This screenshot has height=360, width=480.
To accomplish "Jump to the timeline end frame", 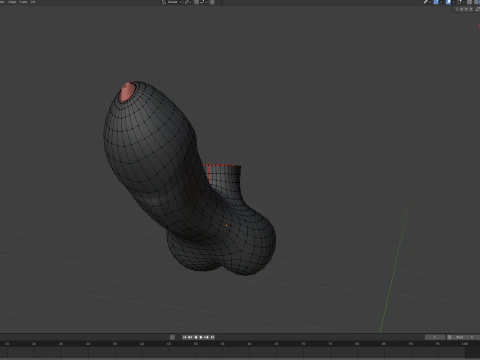I will (212, 337).
